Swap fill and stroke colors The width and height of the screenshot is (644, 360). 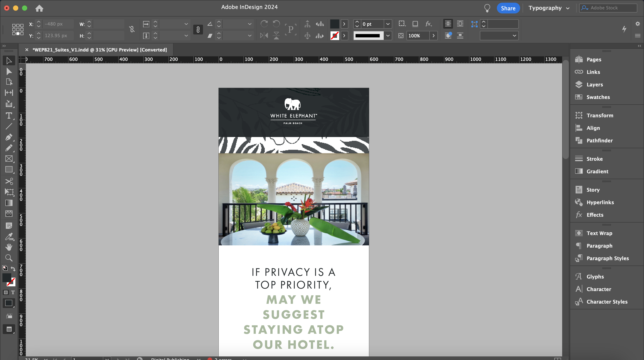coord(13,269)
